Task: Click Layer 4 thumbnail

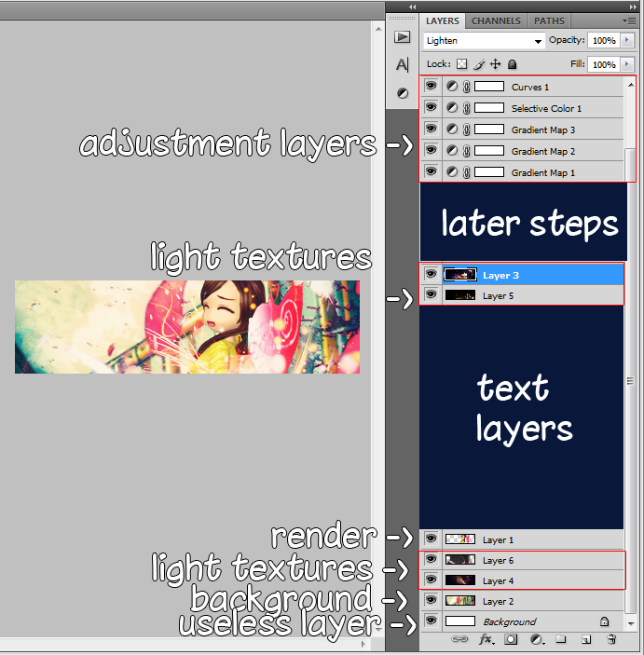Action: (x=459, y=580)
